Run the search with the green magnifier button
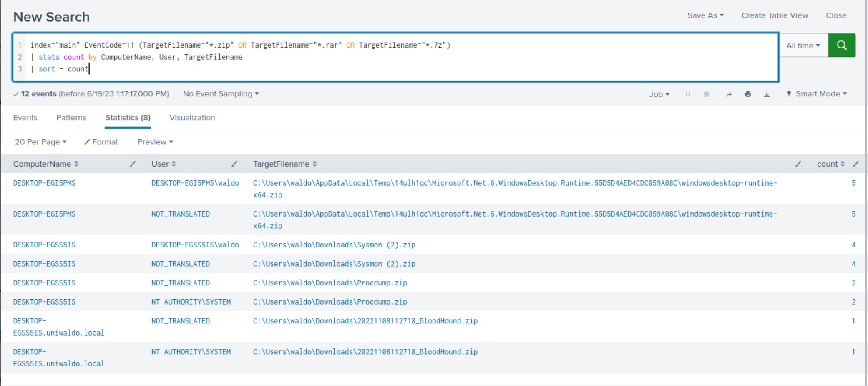Screen dimensions: 868x386 tap(841, 45)
